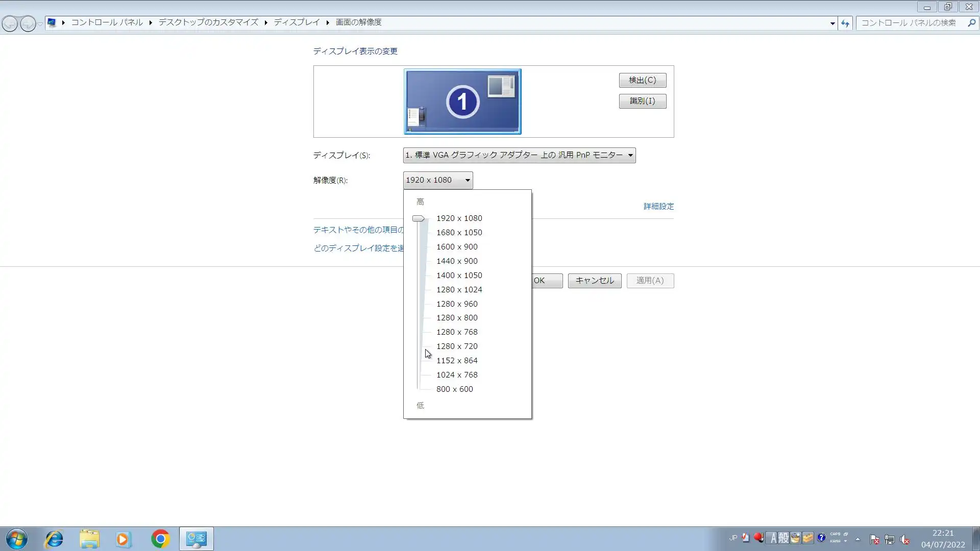Select the 1280 x 720 resolution
980x551 pixels.
pyautogui.click(x=457, y=346)
